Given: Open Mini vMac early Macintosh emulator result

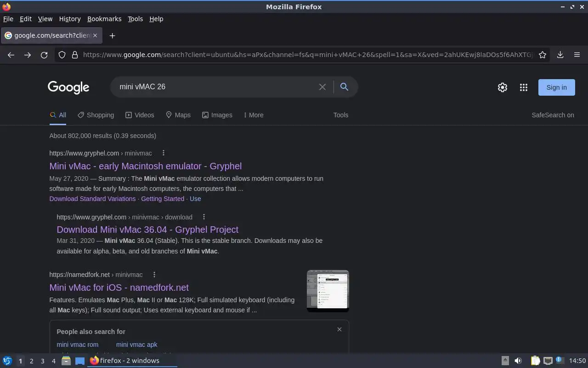Looking at the screenshot, I should click(x=145, y=166).
